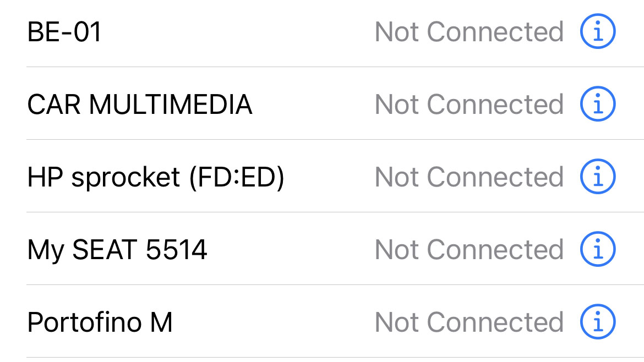This screenshot has height=362, width=644.
Task: View info for My SEAT 5514
Action: [x=598, y=250]
